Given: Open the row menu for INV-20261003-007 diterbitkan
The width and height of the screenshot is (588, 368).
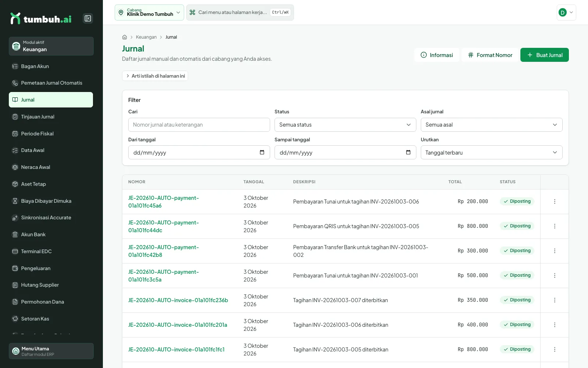Looking at the screenshot, I should [x=555, y=300].
